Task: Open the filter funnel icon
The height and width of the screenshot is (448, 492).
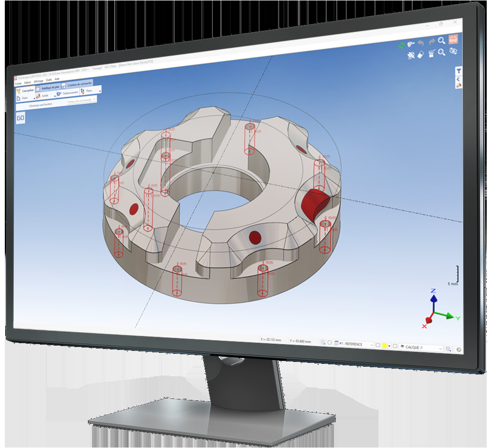Action: point(458,71)
